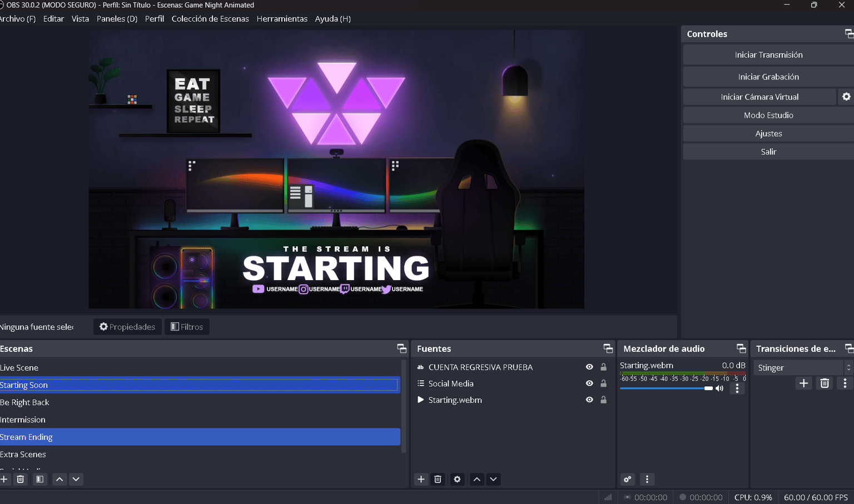Move scene up in the Escenas list
854x504 pixels.
point(59,479)
